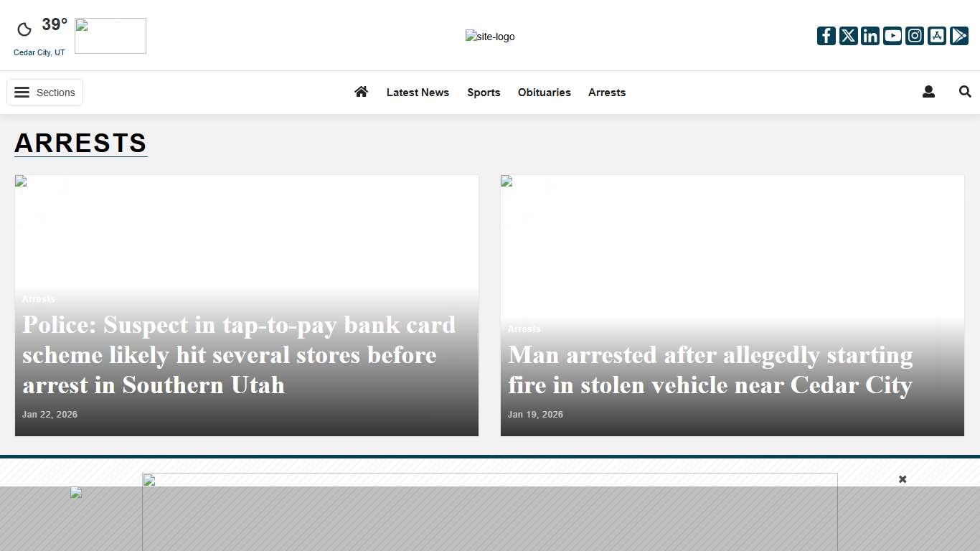Open the user account icon
The height and width of the screenshot is (551, 980).
click(928, 92)
